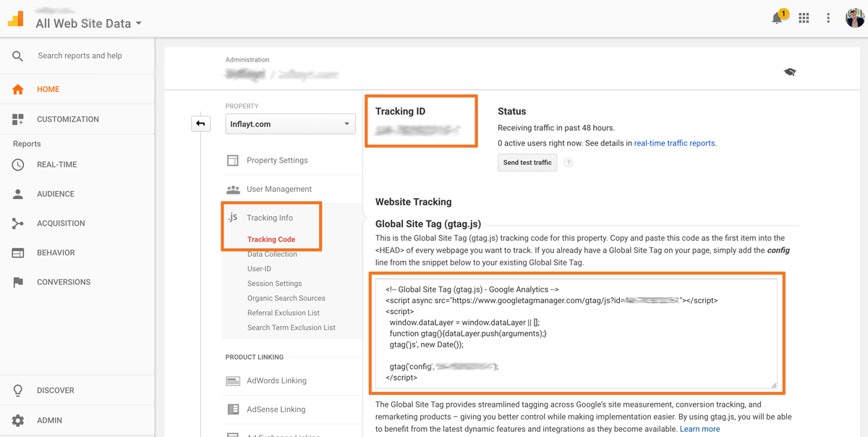Image resolution: width=868 pixels, height=437 pixels.
Task: Open the Inflayt.com property dropdown
Action: click(x=290, y=124)
